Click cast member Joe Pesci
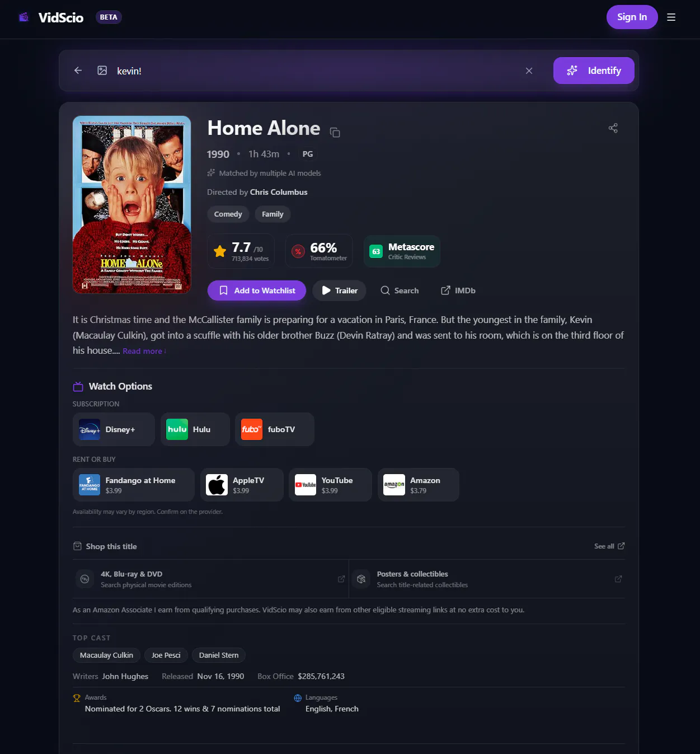The image size is (700, 754). point(166,655)
